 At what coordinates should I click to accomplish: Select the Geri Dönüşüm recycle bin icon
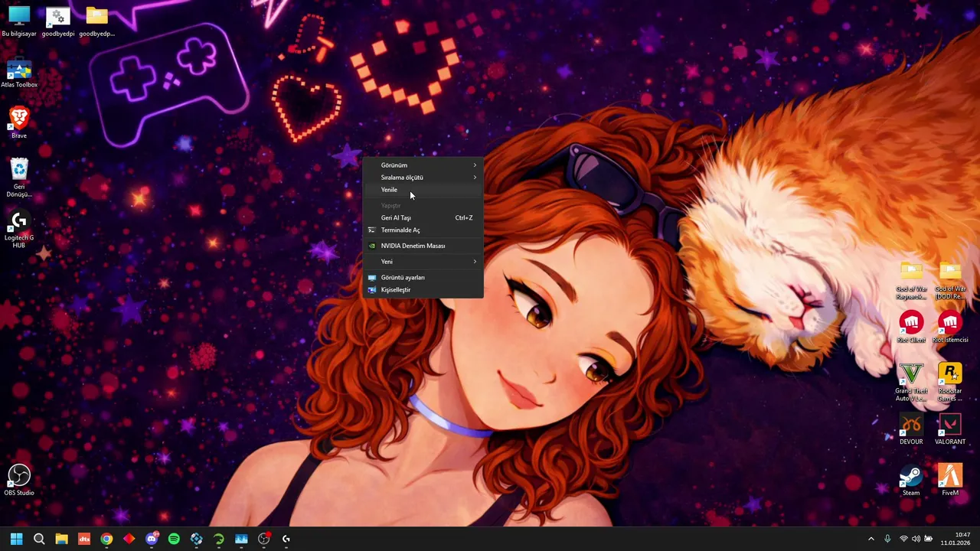(19, 178)
